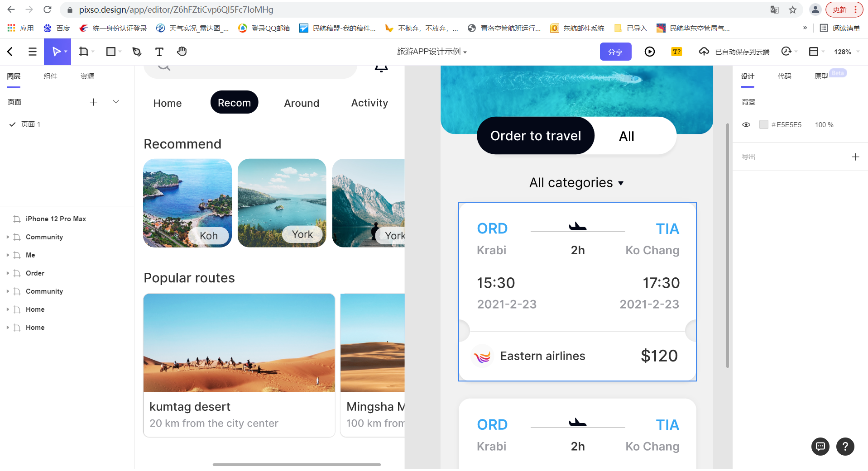Screen dimensions: 868x471
Task: Toggle background color visibility eye
Action: click(746, 125)
